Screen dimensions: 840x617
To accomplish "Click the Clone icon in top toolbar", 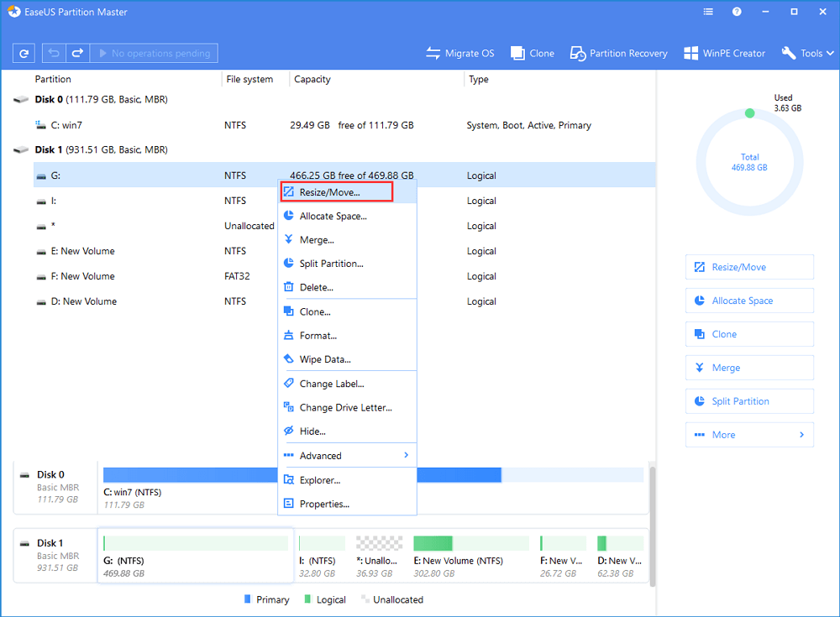I will tap(517, 53).
